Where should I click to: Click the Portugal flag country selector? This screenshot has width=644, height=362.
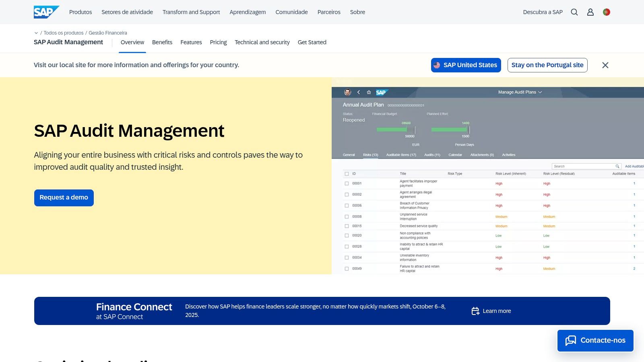pyautogui.click(x=607, y=12)
